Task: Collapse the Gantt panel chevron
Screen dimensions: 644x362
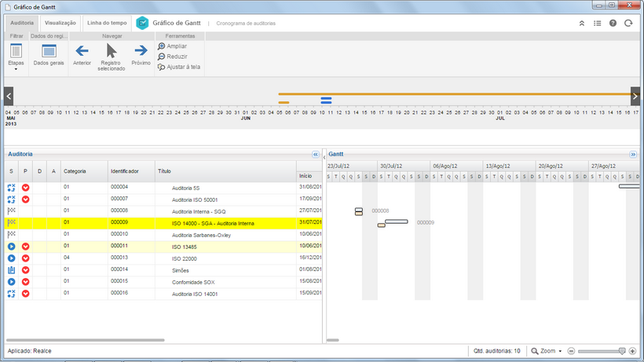Action: pos(633,155)
